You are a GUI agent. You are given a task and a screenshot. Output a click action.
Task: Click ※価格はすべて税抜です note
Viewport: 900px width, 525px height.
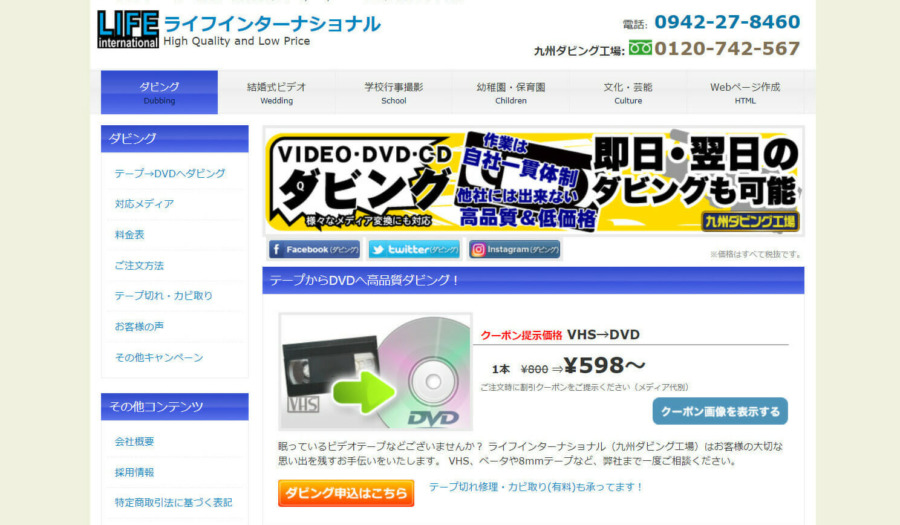coord(755,254)
